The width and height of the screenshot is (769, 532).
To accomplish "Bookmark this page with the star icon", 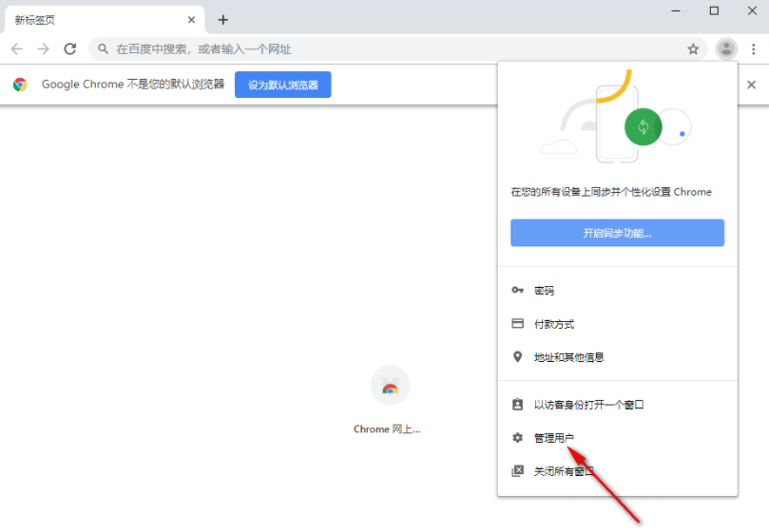I will (x=693, y=49).
